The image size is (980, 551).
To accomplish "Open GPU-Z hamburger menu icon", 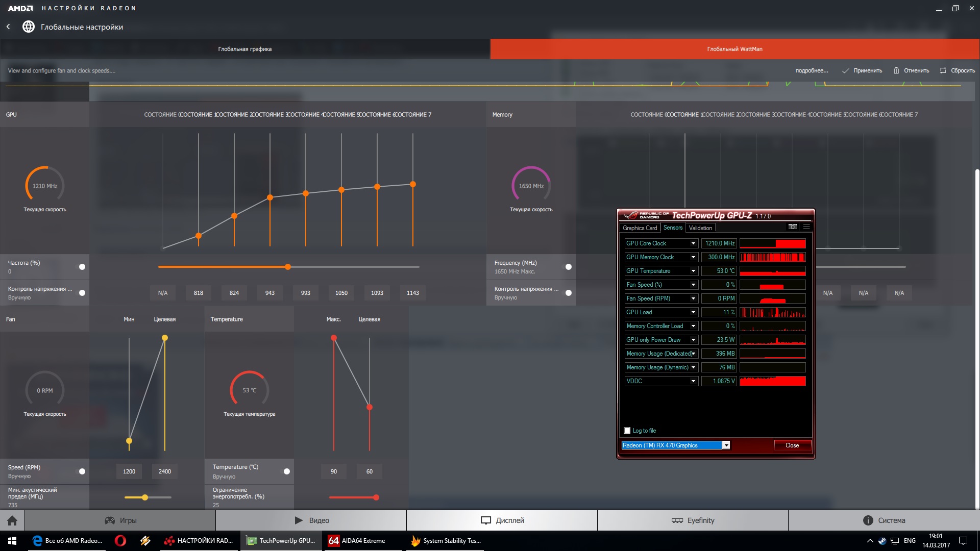I will pyautogui.click(x=806, y=227).
